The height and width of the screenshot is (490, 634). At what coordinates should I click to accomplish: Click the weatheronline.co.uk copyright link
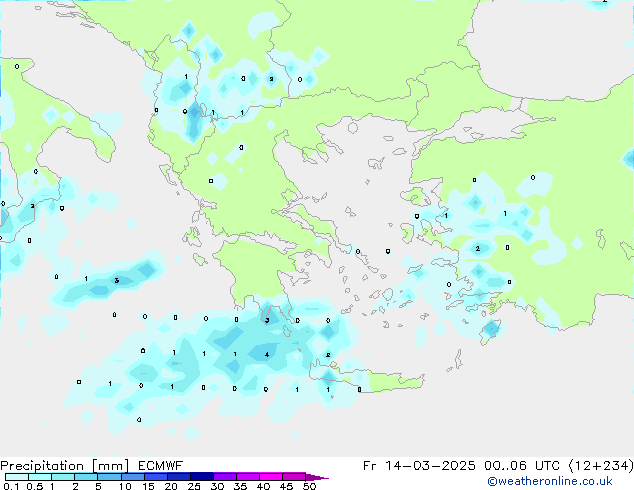pyautogui.click(x=563, y=481)
